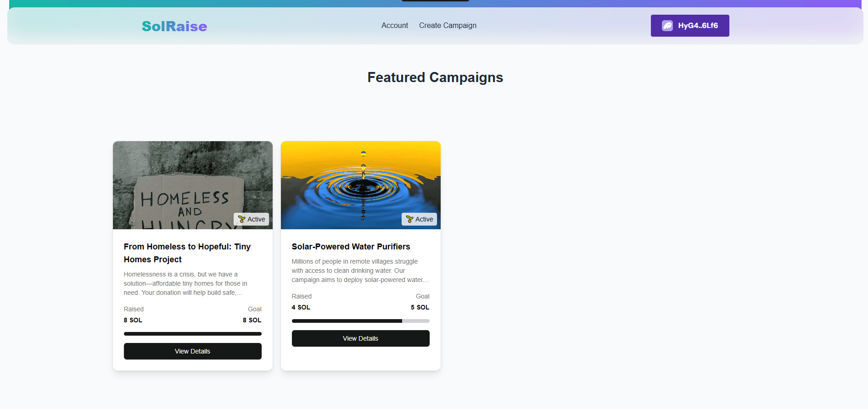Click the sprout icon on the Homeless campaign badge
This screenshot has width=868, height=409.
click(241, 219)
